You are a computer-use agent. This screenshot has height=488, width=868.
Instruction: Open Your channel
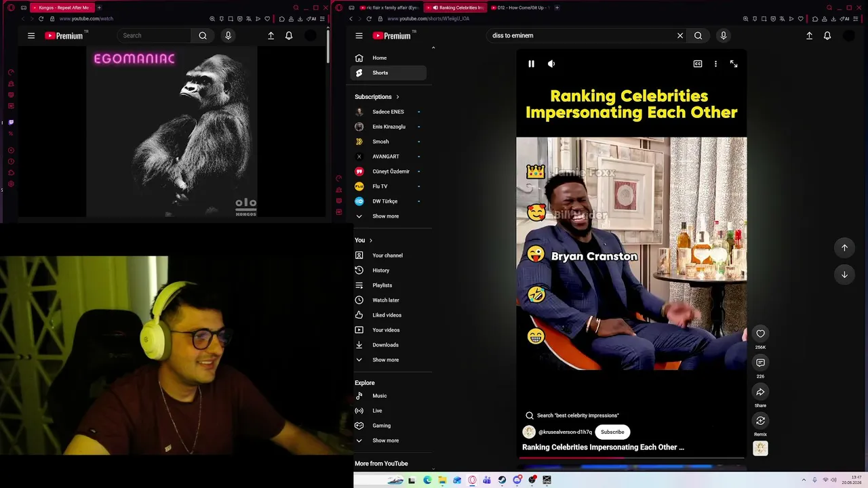point(389,256)
